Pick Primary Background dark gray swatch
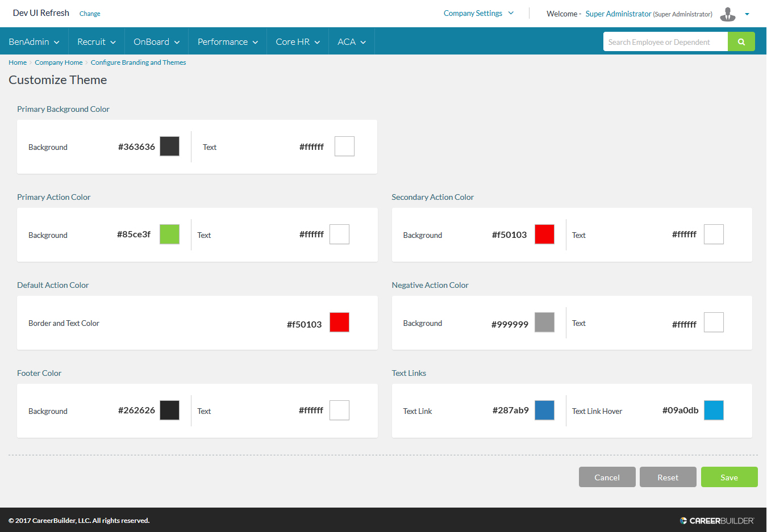This screenshot has width=767, height=532. (169, 146)
